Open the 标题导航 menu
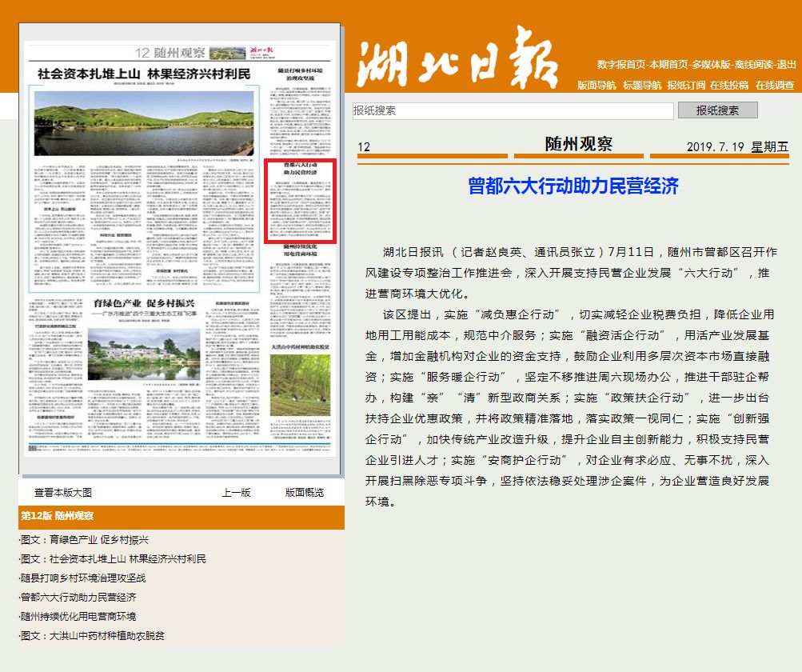This screenshot has width=802, height=672. (641, 86)
